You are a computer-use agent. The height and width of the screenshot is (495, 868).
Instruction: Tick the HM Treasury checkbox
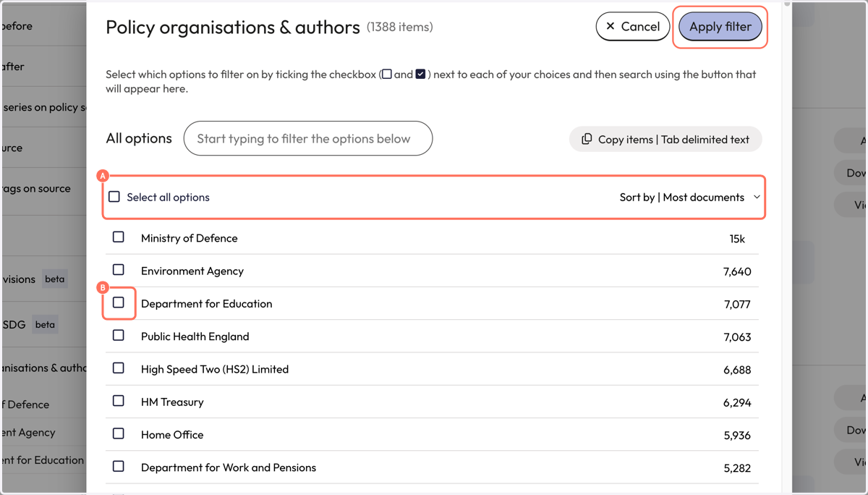119,401
